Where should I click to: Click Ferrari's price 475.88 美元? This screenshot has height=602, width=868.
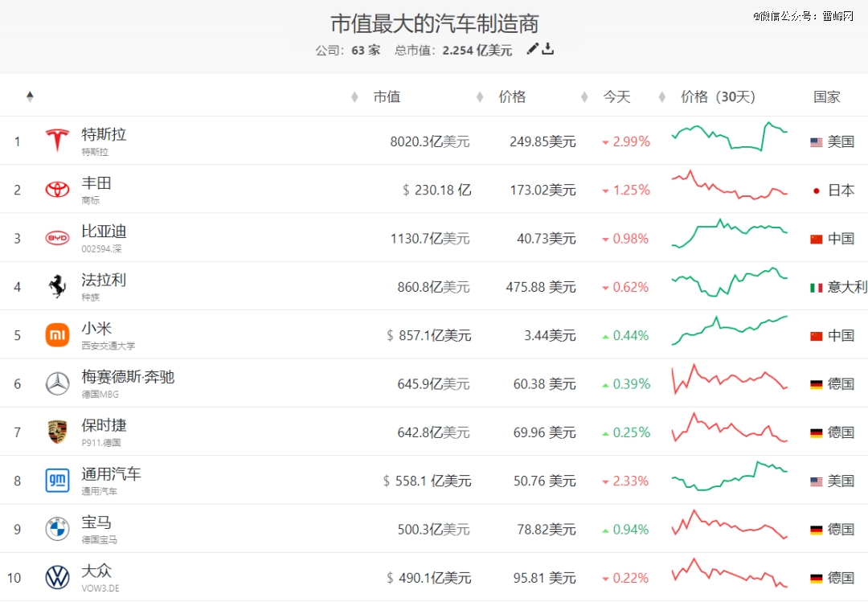click(x=541, y=288)
